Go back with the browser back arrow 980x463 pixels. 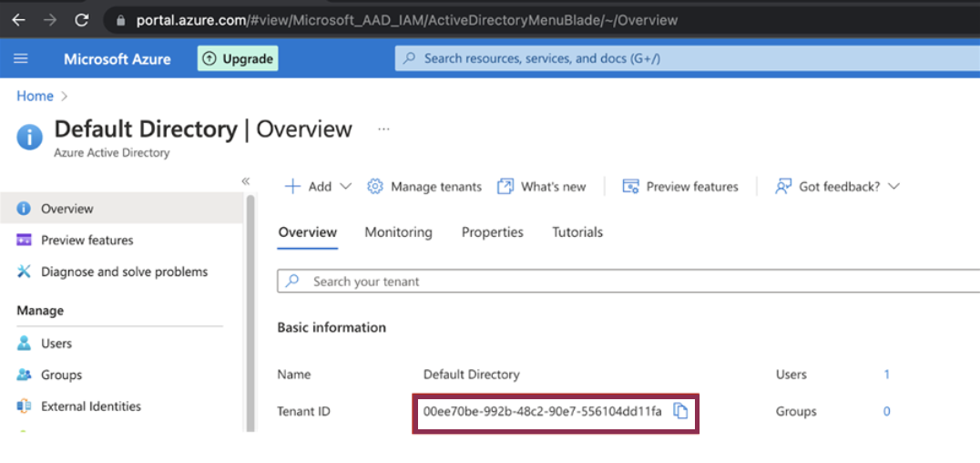pyautogui.click(x=19, y=20)
